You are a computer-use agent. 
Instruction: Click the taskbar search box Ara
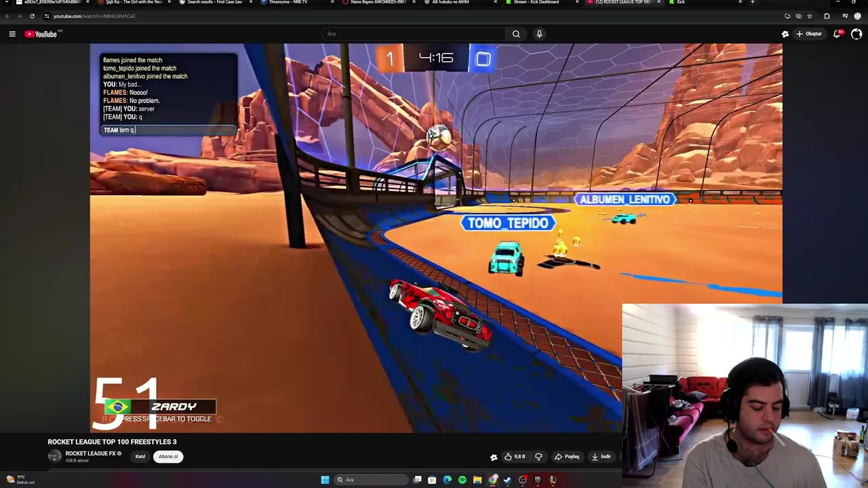coord(372,480)
